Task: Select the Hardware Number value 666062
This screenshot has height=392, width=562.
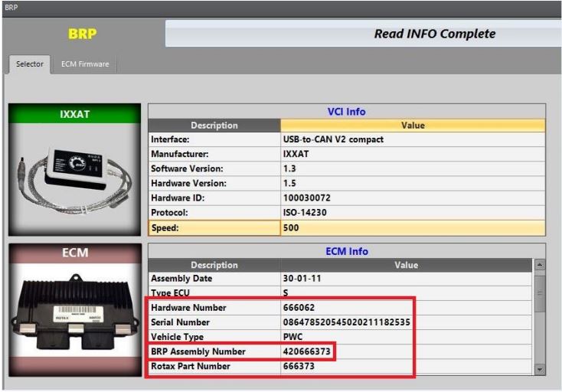Action: pos(298,308)
